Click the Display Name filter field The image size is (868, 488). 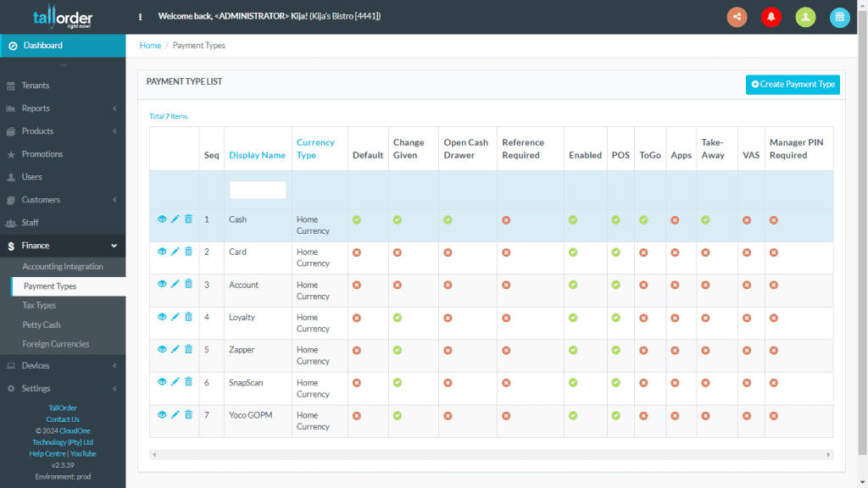pos(257,190)
